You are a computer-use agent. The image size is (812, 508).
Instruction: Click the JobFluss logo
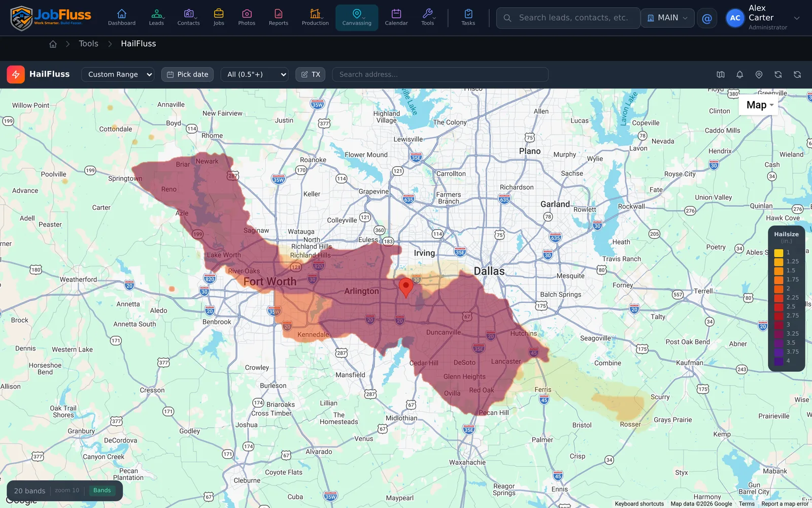[x=51, y=18]
